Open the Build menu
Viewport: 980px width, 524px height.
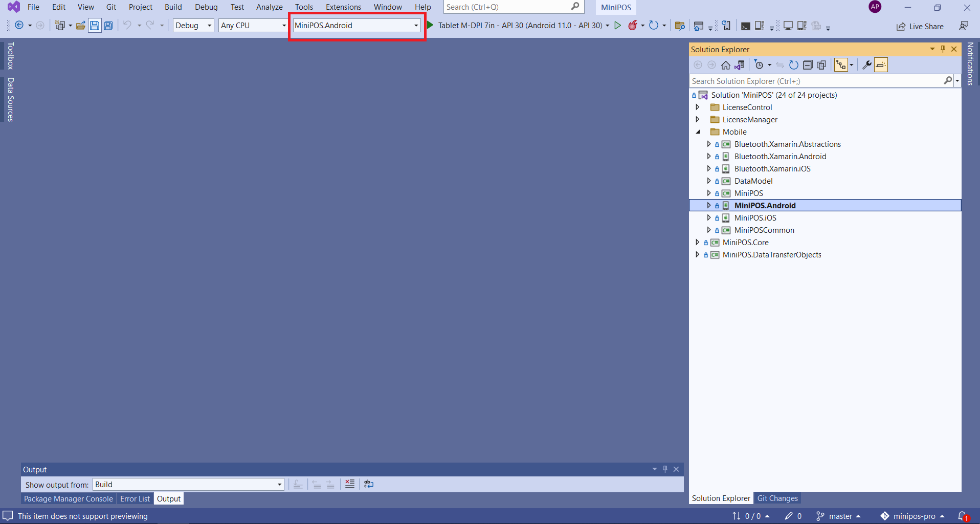[x=173, y=7]
